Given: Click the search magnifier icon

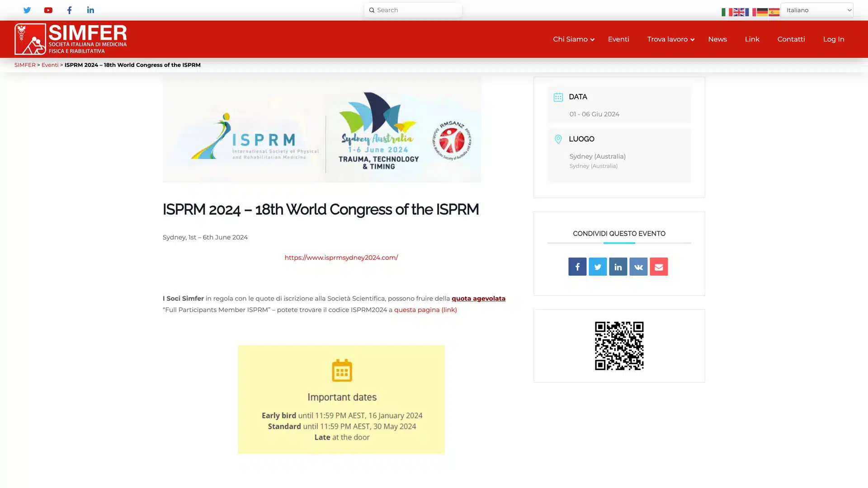Looking at the screenshot, I should click(372, 10).
